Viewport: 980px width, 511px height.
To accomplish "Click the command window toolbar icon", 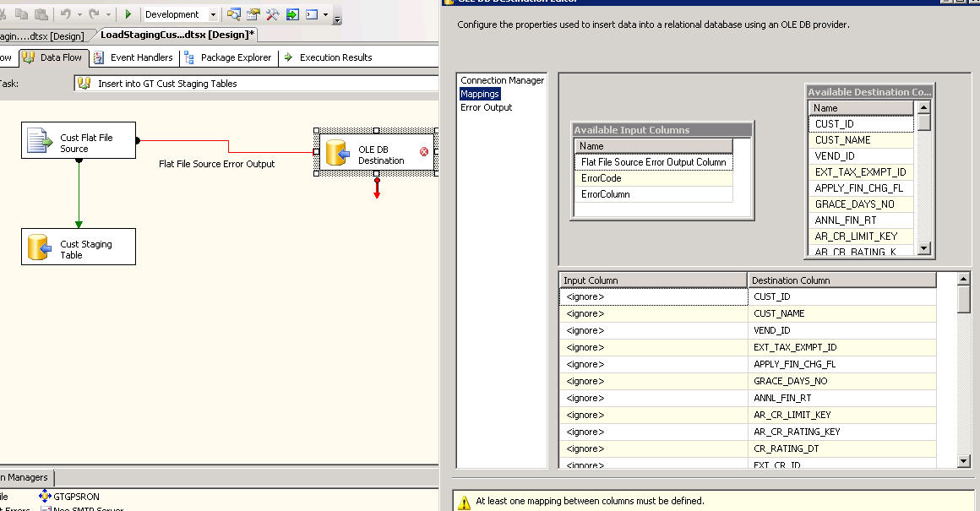I will click(x=312, y=14).
